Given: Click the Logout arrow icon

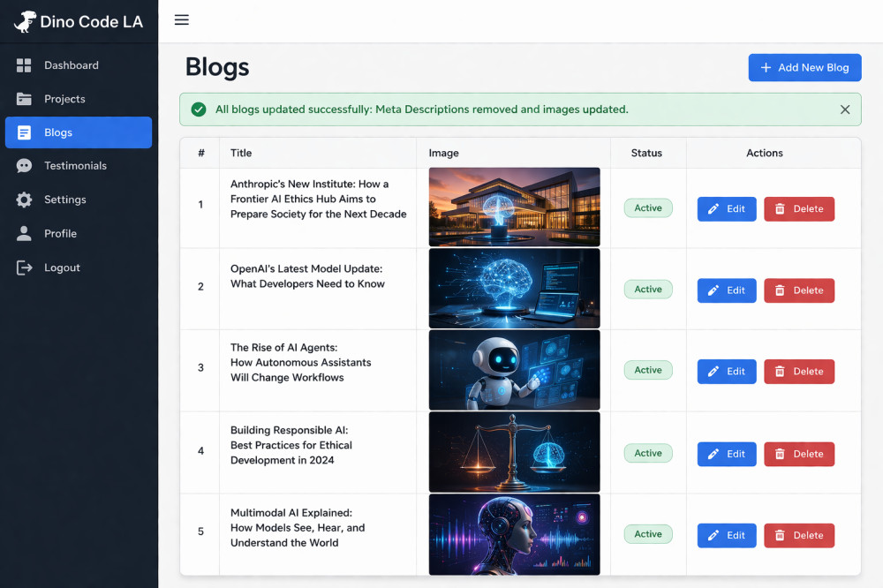Looking at the screenshot, I should (24, 268).
